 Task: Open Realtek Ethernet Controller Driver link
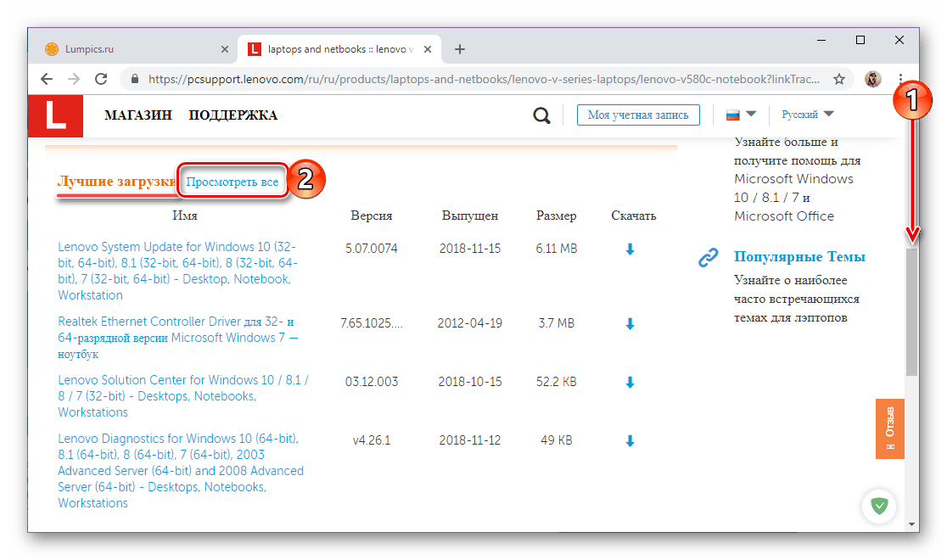click(x=177, y=338)
